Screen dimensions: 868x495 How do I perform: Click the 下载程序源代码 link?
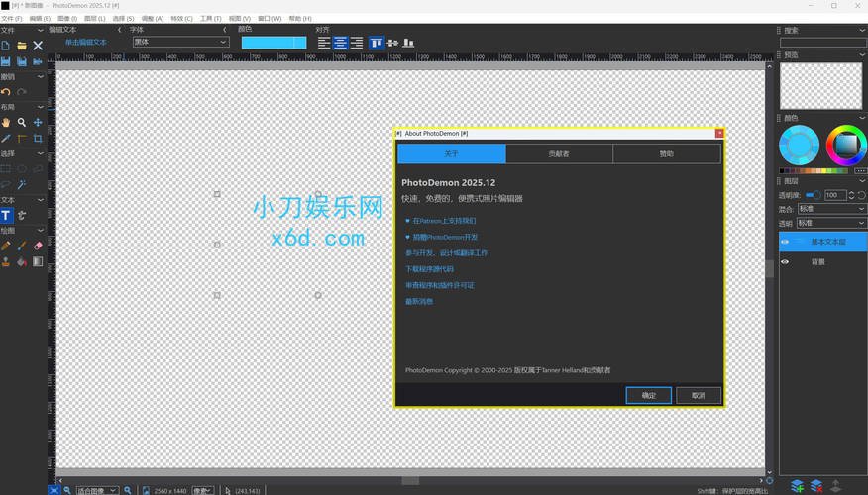pyautogui.click(x=429, y=269)
